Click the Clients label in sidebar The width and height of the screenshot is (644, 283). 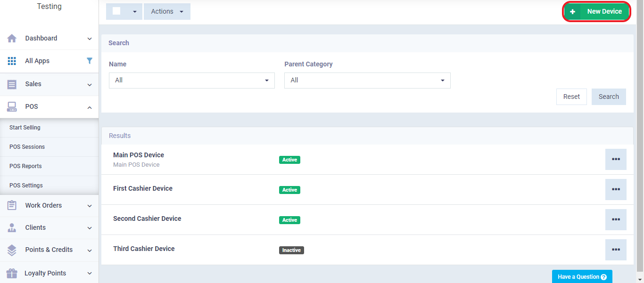click(x=35, y=227)
